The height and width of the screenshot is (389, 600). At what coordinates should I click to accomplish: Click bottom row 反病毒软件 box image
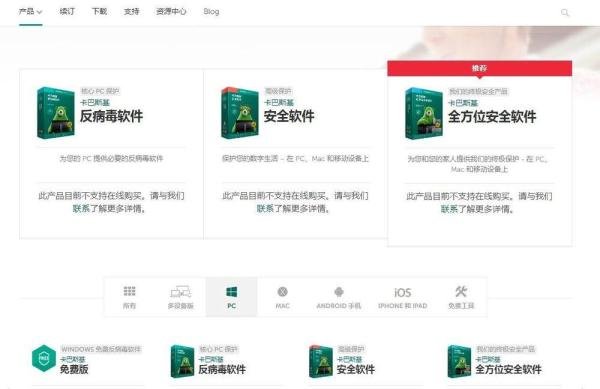183,361
